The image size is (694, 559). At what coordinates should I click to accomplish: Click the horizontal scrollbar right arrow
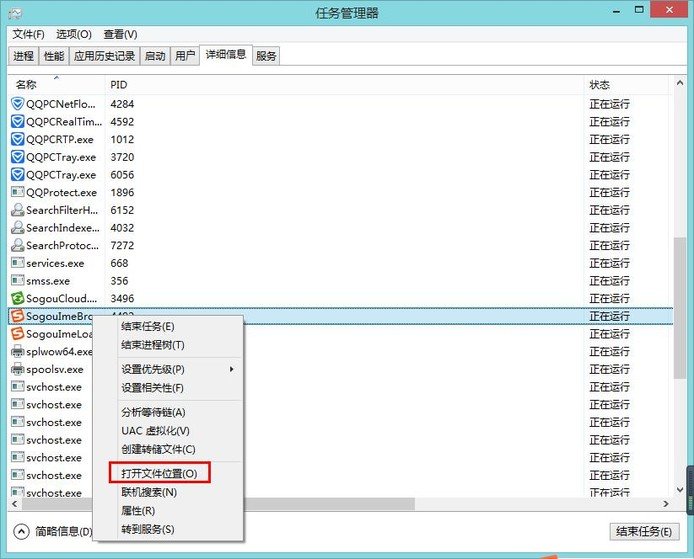666,504
